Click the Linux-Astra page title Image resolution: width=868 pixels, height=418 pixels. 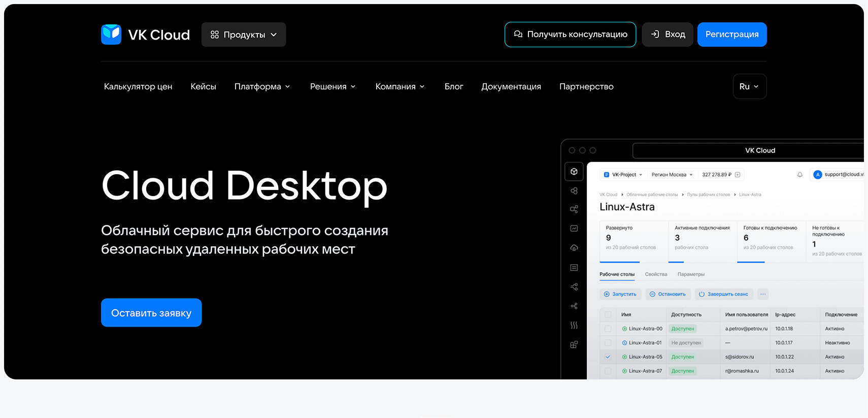pyautogui.click(x=627, y=207)
